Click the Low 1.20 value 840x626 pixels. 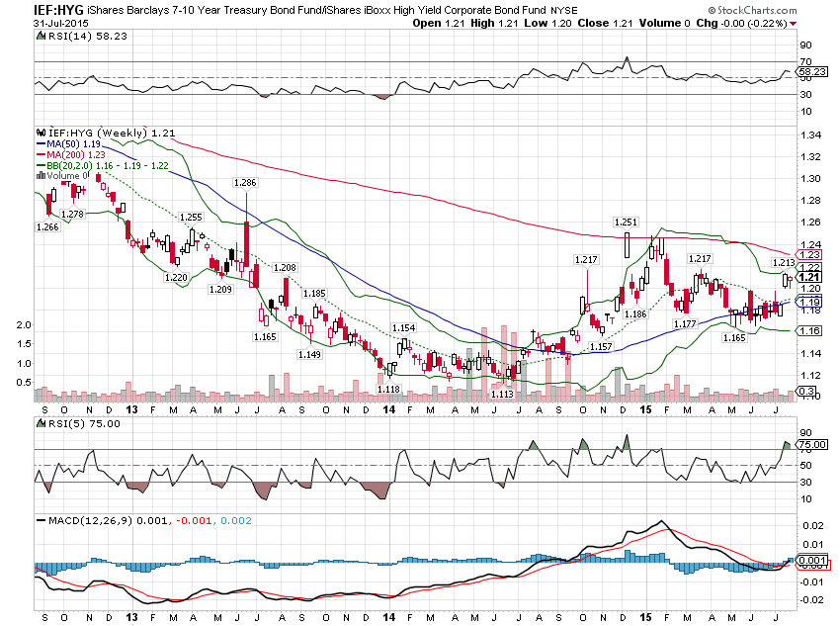[547, 23]
